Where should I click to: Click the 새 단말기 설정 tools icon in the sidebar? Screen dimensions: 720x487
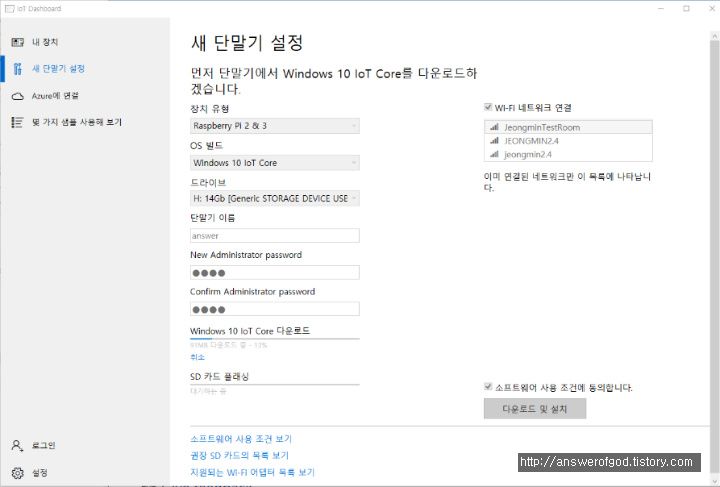coord(17,69)
